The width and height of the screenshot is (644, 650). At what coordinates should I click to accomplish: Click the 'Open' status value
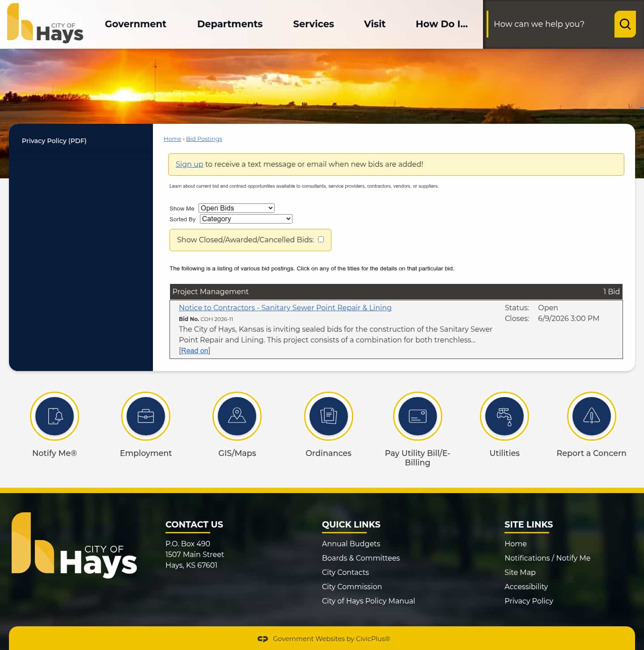pyautogui.click(x=548, y=308)
